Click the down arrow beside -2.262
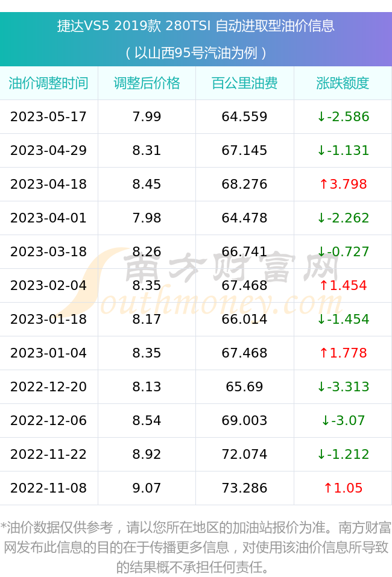Viewport: 392px width, 577px height. click(x=321, y=218)
